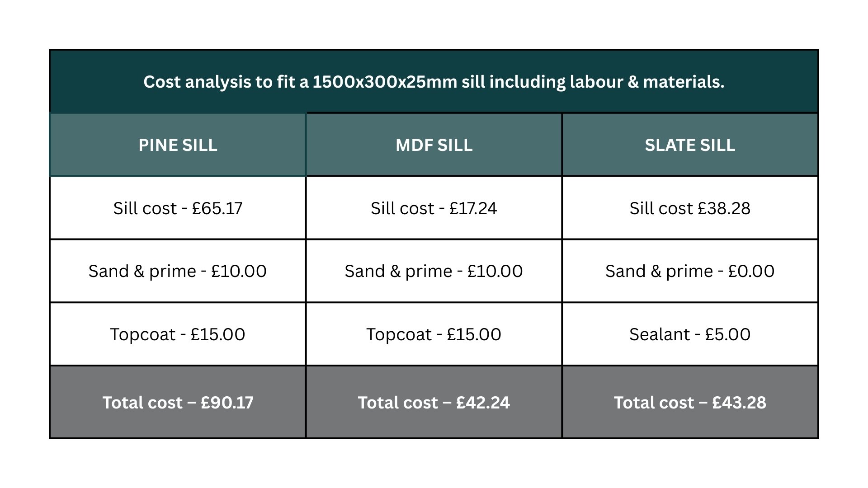Click the 1500x300x25mm dimension text
Image resolution: width=868 pixels, height=488 pixels.
click(x=385, y=82)
